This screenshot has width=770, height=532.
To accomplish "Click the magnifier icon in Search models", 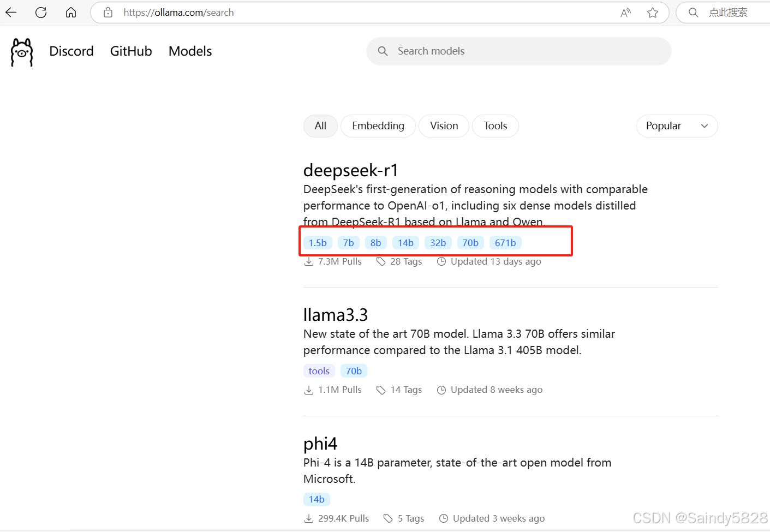I will (383, 51).
